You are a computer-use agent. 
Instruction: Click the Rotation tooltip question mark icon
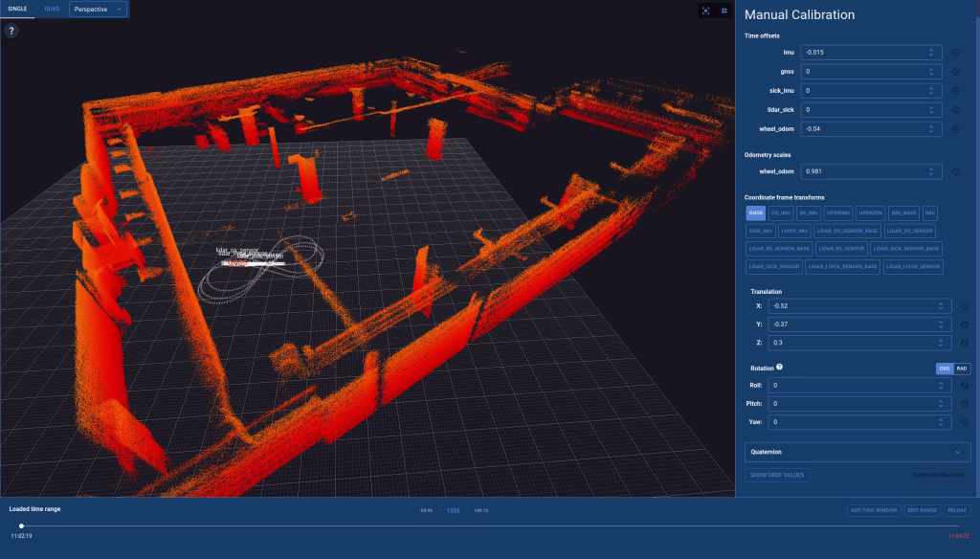tap(780, 368)
